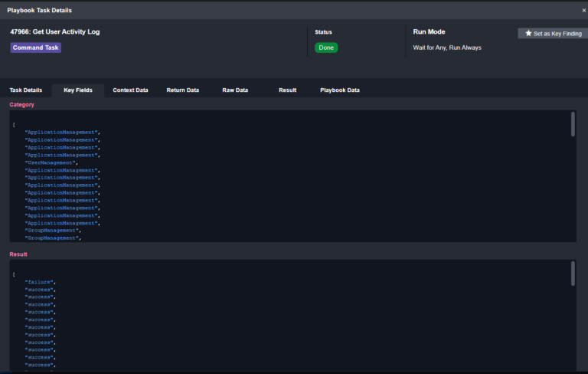Select the "UserManagement" entry in Category

pyautogui.click(x=51, y=162)
